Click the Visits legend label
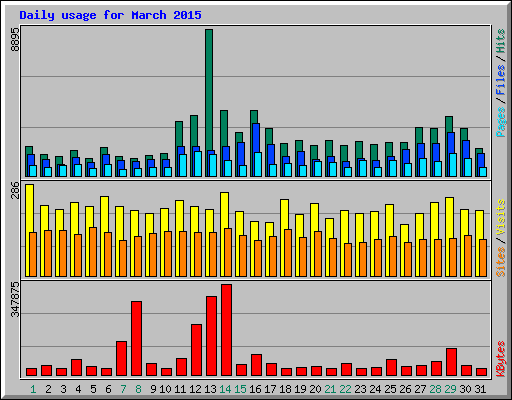This screenshot has width=512, height=400. [501, 217]
